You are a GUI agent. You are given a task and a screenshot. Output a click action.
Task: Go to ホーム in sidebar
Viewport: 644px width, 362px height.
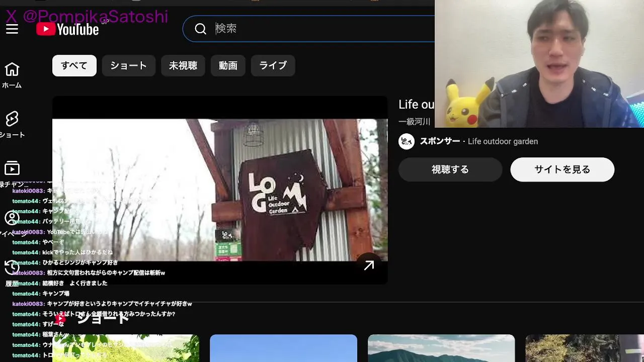coord(12,75)
